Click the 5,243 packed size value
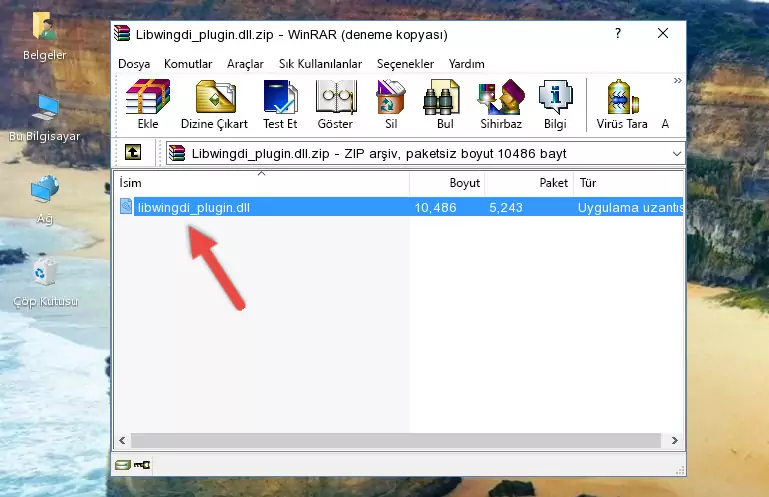 point(506,208)
